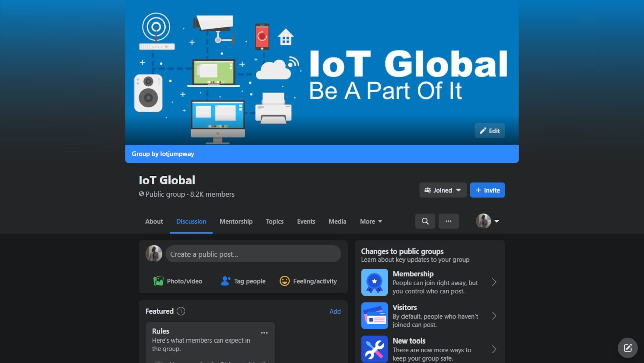Click the 8.2K members text

212,194
